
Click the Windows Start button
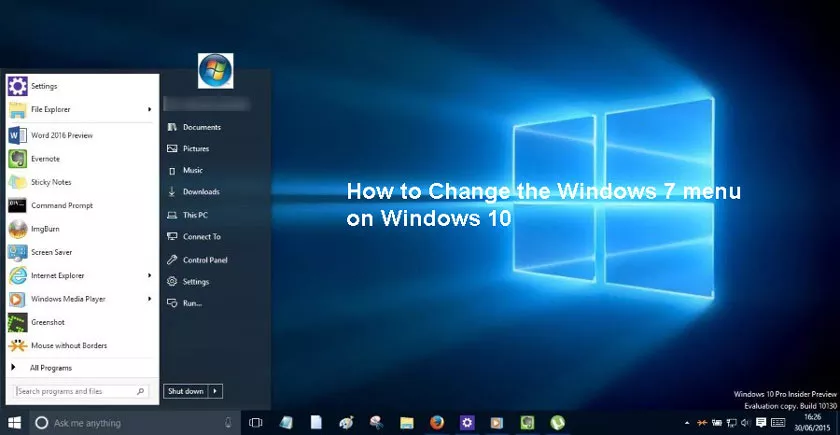[14, 423]
